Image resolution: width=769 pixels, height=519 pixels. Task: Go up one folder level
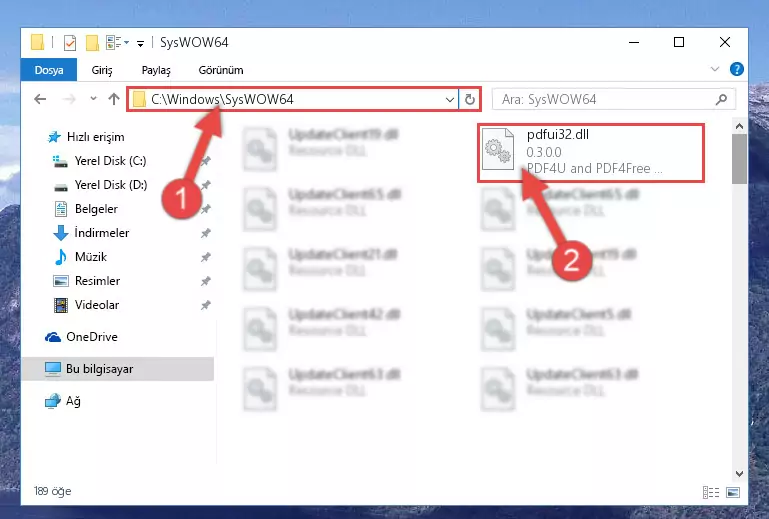114,99
